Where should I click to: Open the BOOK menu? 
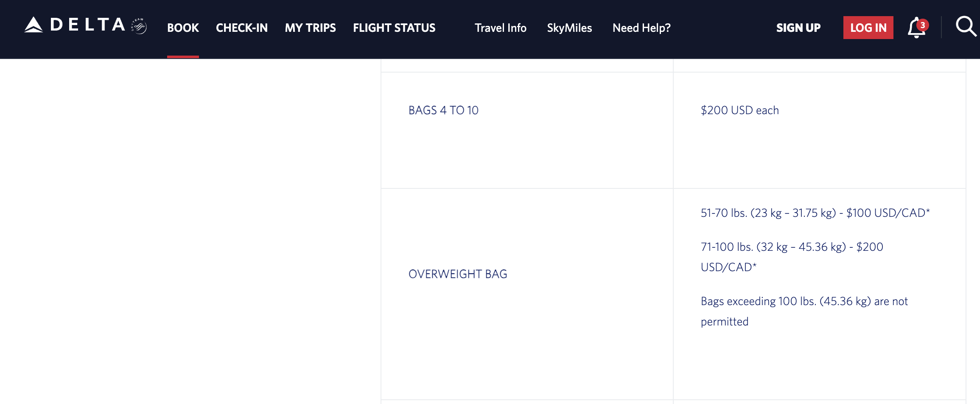coord(183,28)
